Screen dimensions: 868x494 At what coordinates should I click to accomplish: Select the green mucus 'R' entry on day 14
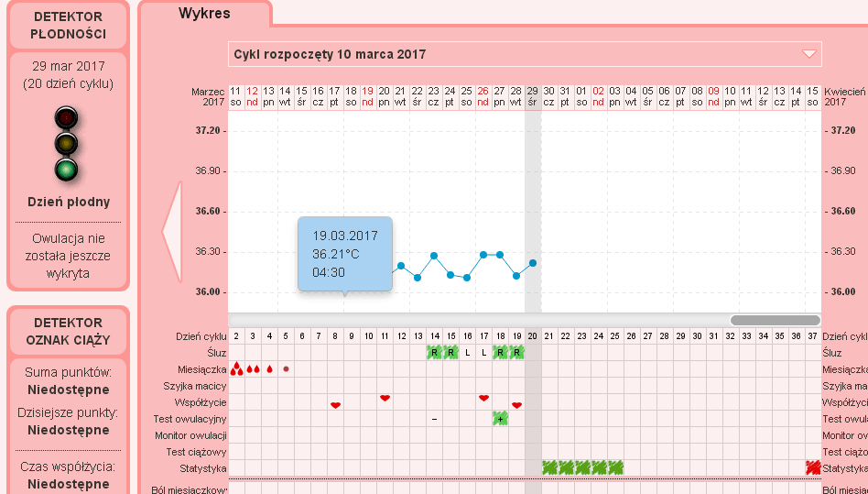[434, 353]
